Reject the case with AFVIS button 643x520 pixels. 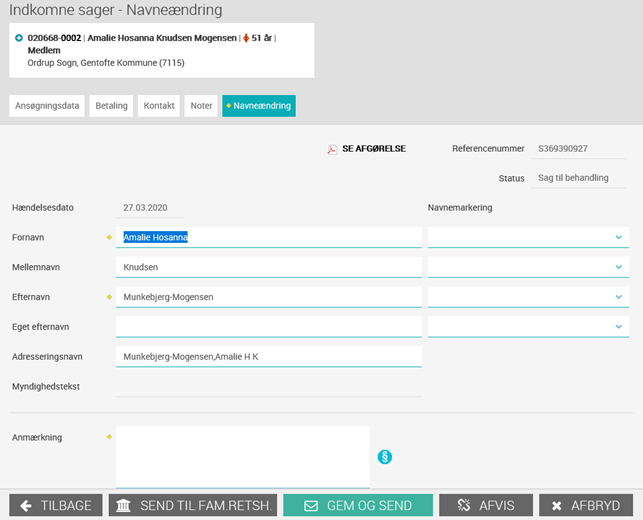486,505
